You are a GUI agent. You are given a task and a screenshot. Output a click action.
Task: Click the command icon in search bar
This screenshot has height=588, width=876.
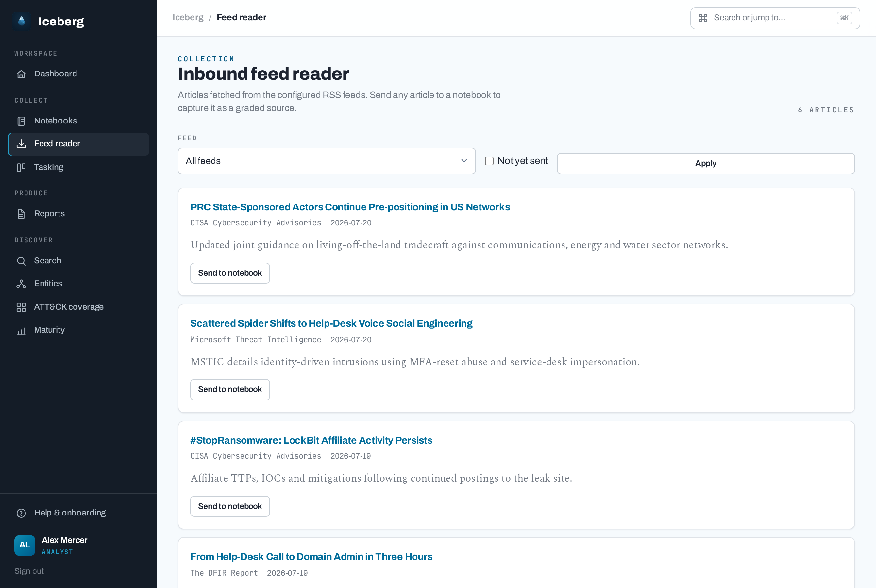(703, 18)
